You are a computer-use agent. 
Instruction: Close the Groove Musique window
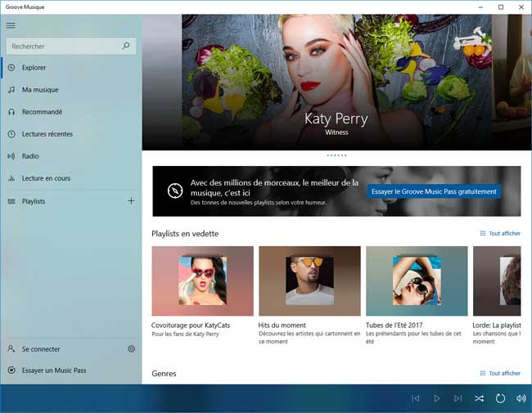521,7
